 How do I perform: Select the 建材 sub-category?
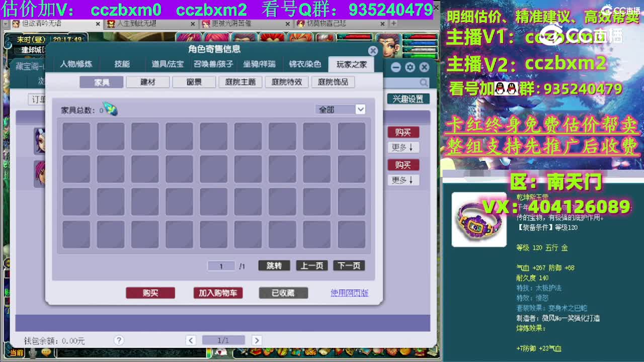click(148, 82)
